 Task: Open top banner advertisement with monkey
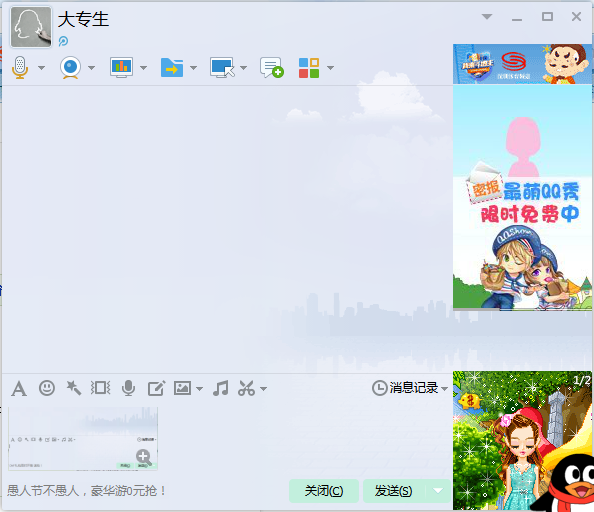click(522, 64)
